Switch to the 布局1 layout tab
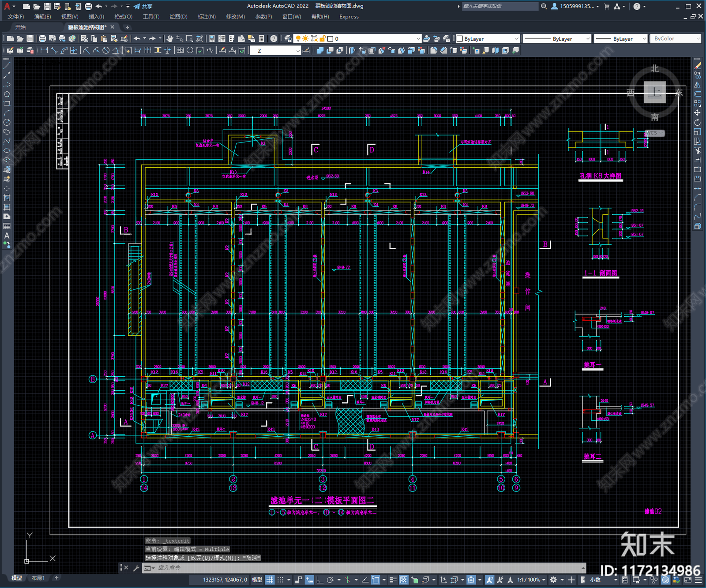The width and height of the screenshot is (706, 588). [x=38, y=578]
